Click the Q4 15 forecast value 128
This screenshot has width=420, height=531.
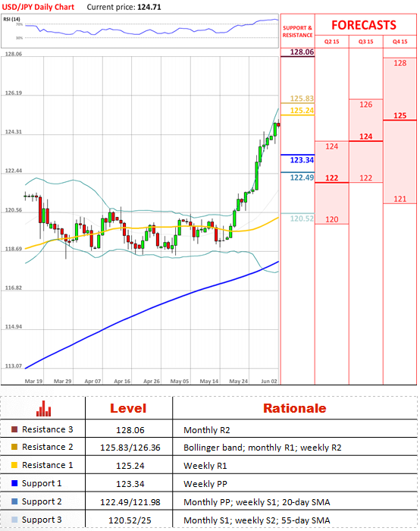pos(400,63)
